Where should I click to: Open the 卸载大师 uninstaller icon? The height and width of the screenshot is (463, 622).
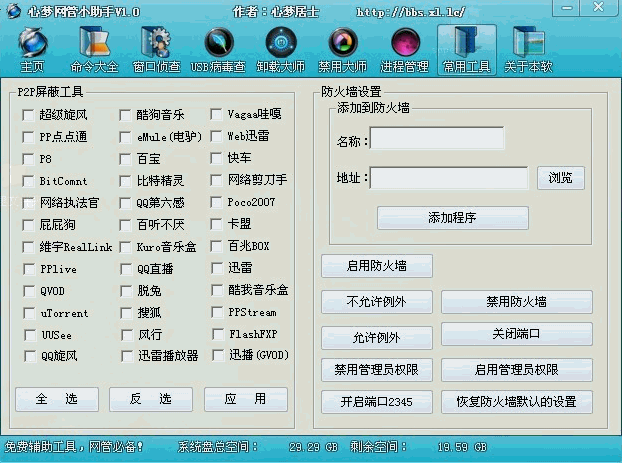(x=280, y=50)
